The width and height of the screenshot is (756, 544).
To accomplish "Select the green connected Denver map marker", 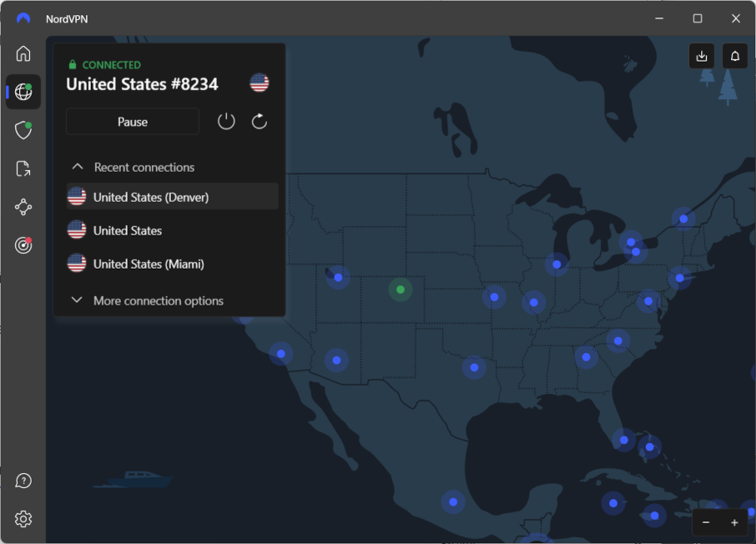I will 401,290.
